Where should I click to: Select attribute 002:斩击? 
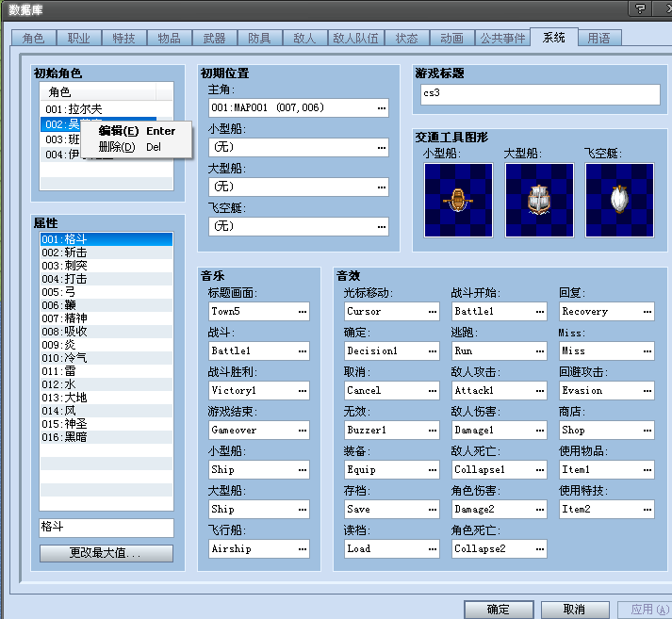[107, 252]
